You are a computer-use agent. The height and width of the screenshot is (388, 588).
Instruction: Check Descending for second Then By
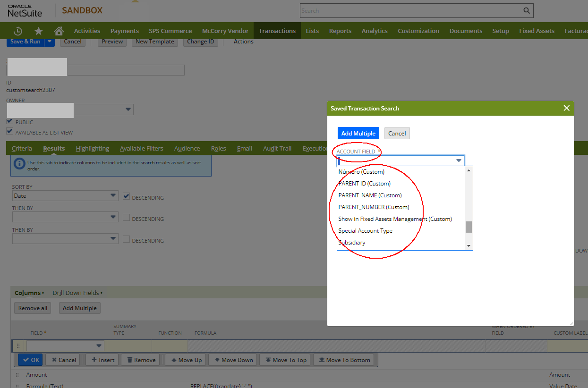click(x=126, y=239)
